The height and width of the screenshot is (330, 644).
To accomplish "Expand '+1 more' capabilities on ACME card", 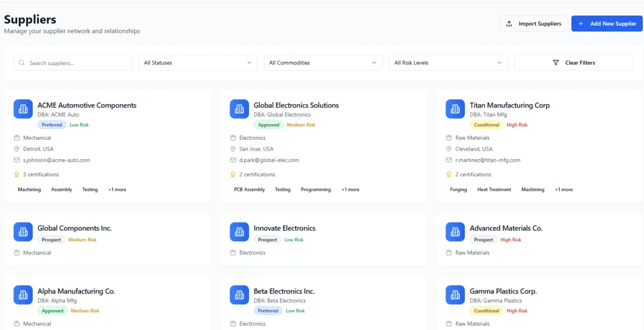I will point(117,190).
